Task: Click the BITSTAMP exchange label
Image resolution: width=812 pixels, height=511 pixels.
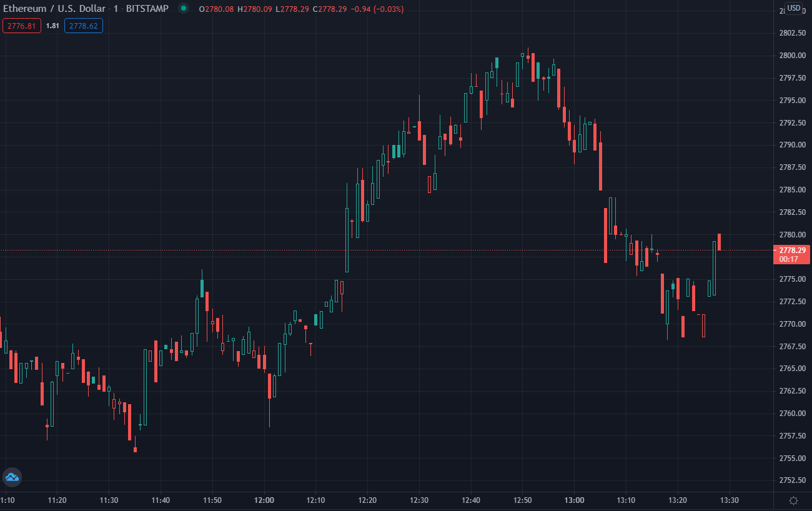Action: (147, 9)
